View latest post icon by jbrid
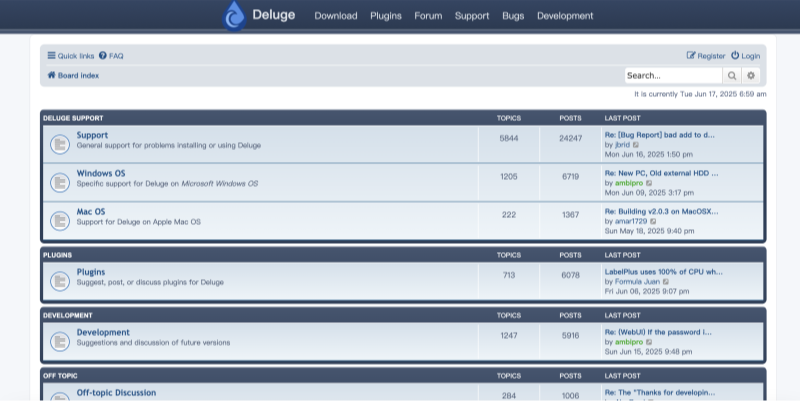 636,145
